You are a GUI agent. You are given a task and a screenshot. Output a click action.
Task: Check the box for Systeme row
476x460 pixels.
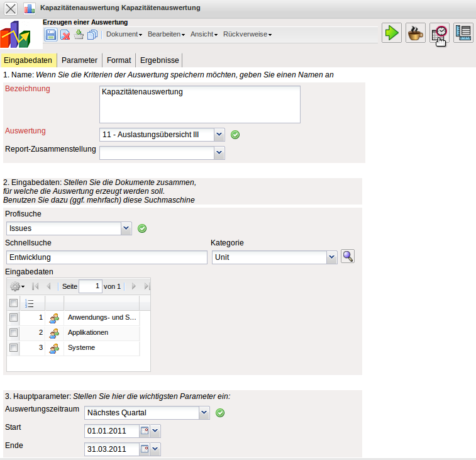tap(13, 347)
